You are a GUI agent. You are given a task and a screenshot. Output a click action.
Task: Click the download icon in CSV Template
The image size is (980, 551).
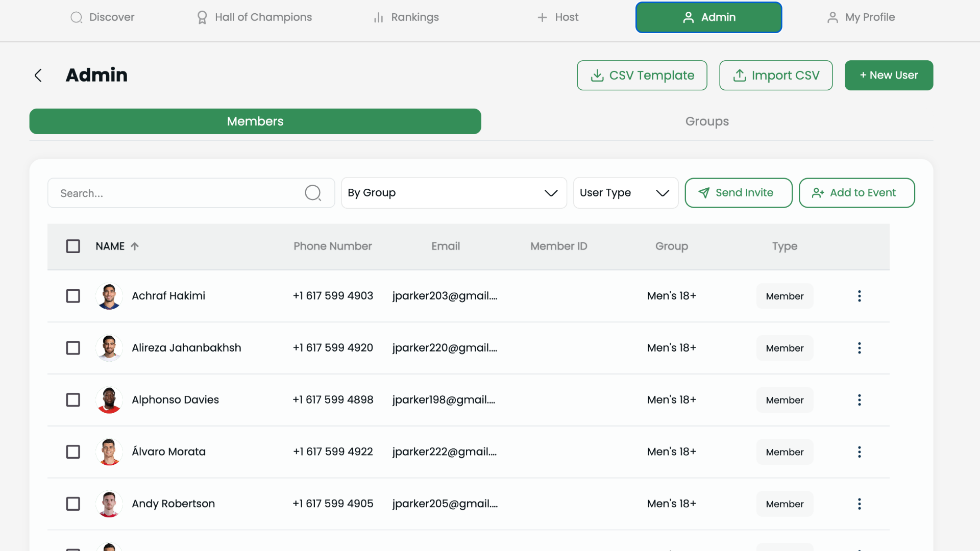point(597,76)
